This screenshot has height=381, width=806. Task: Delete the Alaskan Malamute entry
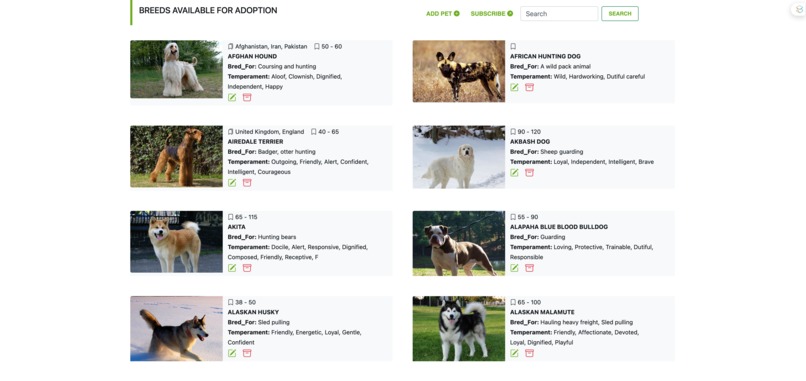(529, 353)
